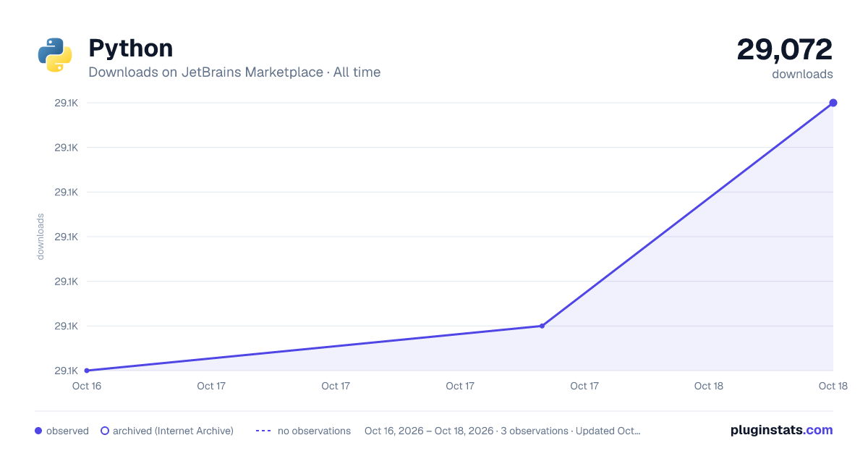Screen dimensions: 868x456
Task: Click the 'no observations' dashed line legend
Action: click(263, 431)
